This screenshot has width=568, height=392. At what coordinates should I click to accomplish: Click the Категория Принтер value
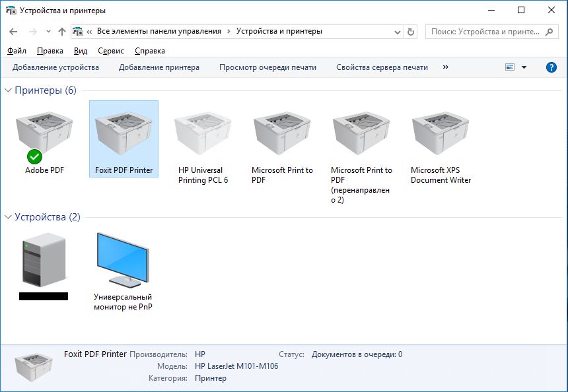pos(211,378)
